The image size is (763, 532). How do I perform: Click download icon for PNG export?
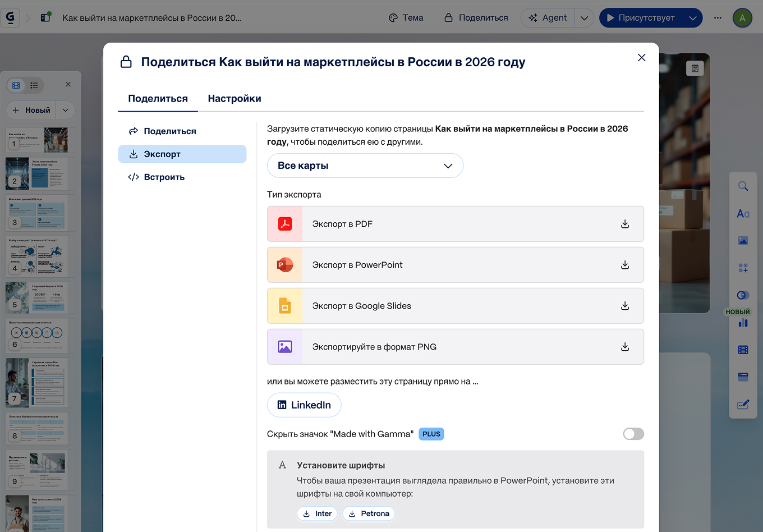coord(624,346)
